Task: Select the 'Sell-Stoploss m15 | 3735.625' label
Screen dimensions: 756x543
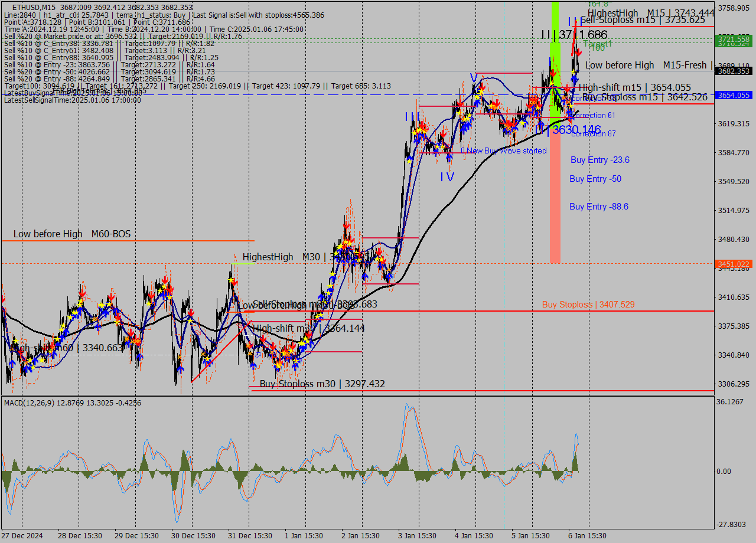Action: [x=643, y=19]
